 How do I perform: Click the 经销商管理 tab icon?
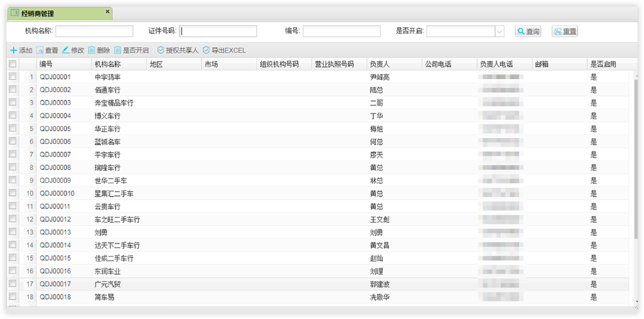point(14,13)
